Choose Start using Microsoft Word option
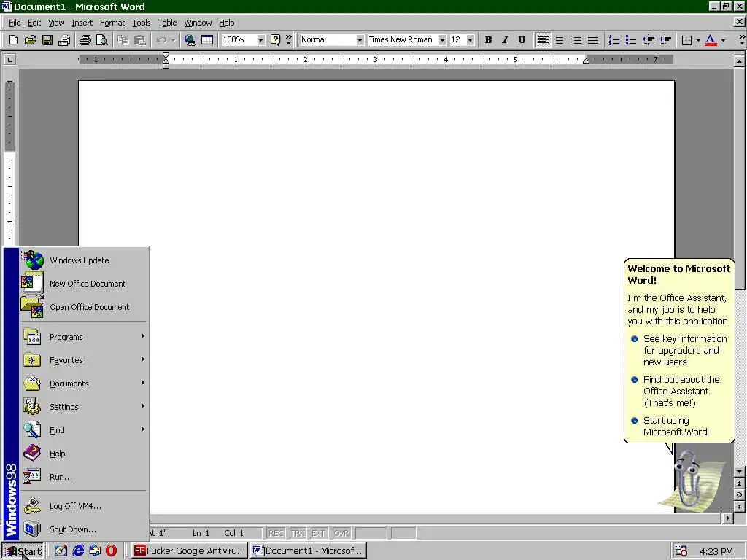Viewport: 747px width, 560px height. pos(675,426)
